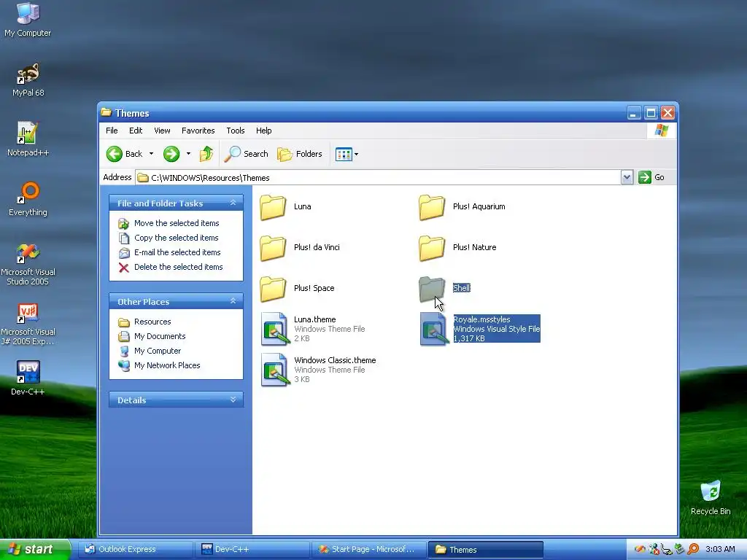Screen dimensions: 747x560
Task: Open the Tools menu
Action: [236, 131]
